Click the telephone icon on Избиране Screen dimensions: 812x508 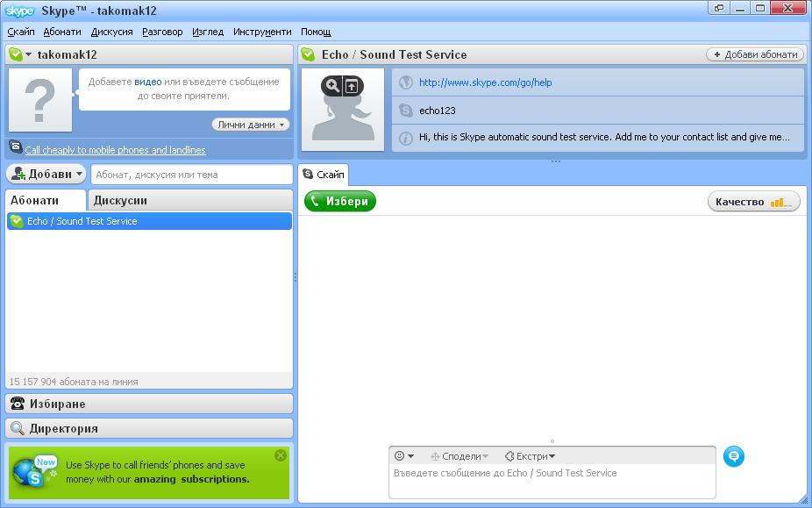coord(17,404)
